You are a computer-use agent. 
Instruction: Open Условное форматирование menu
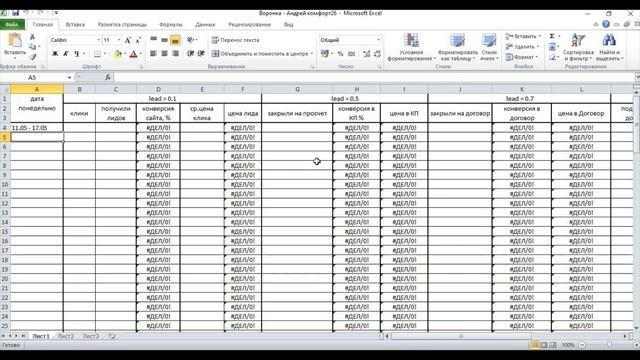[x=411, y=48]
